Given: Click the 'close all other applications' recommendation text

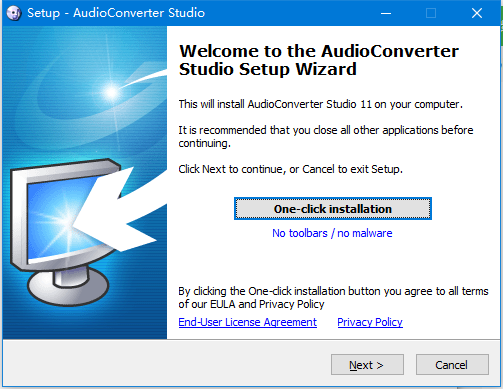Looking at the screenshot, I should coord(326,136).
